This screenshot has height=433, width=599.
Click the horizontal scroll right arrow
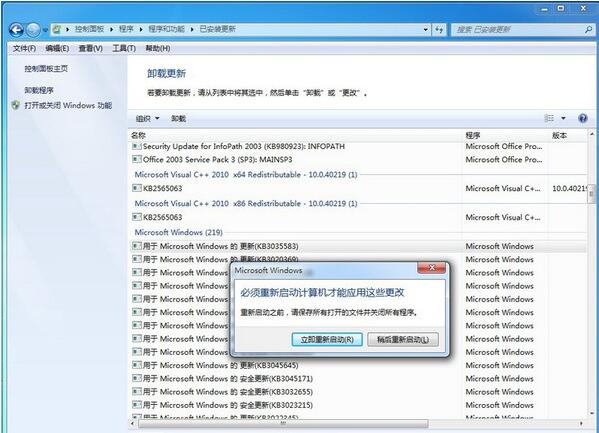point(582,423)
